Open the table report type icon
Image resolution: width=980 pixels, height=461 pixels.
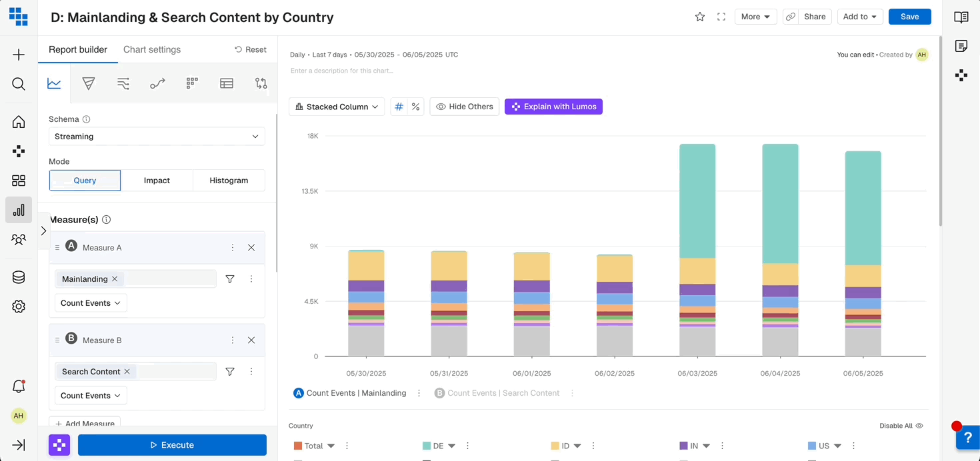point(227,83)
